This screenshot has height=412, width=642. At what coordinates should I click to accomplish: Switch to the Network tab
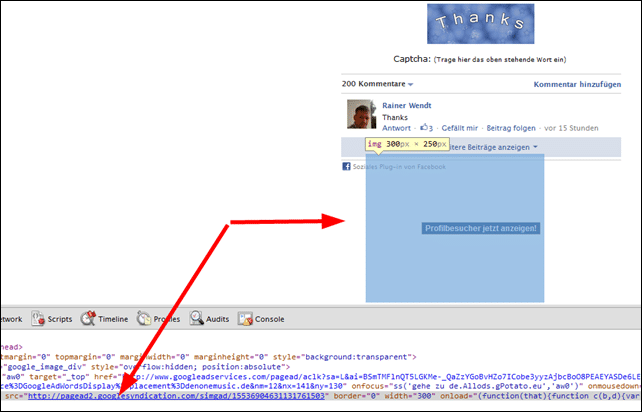coord(11,319)
